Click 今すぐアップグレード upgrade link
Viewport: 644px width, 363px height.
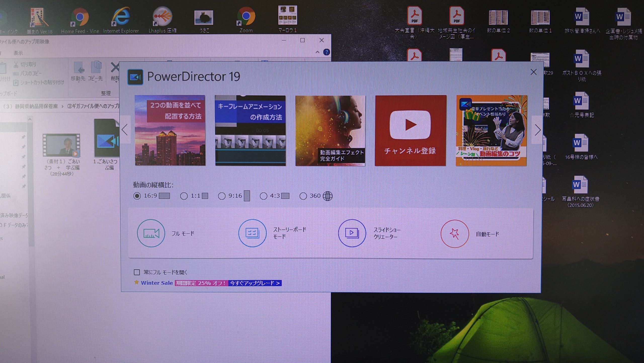pyautogui.click(x=255, y=283)
